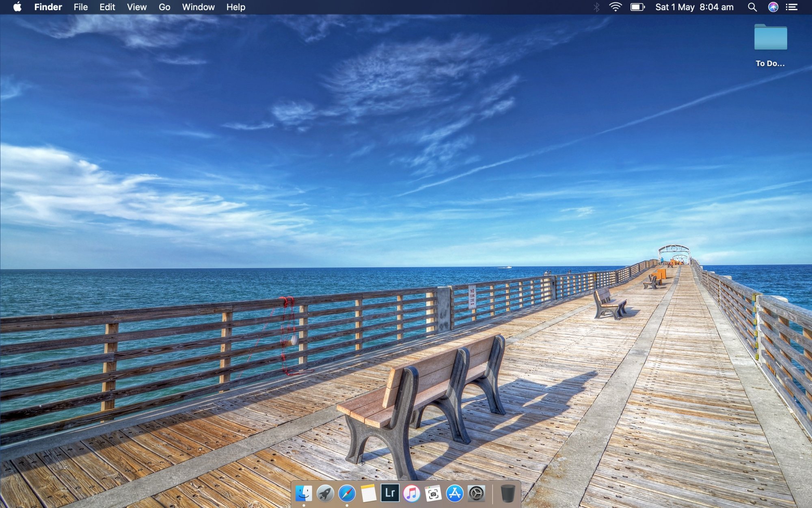Click the Trash in the Dock
The image size is (812, 508).
point(508,493)
